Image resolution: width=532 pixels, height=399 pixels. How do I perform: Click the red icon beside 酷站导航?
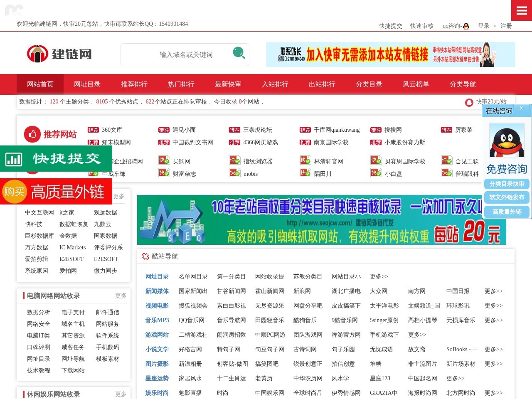[145, 256]
